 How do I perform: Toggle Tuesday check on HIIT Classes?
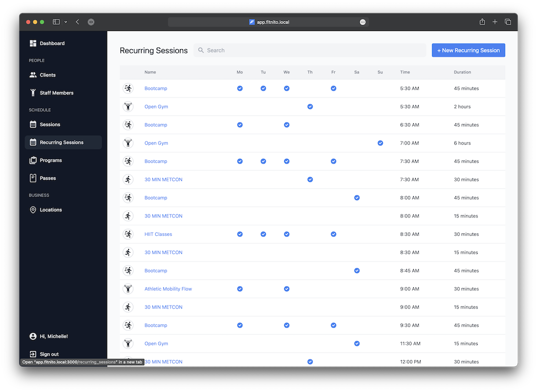pos(263,234)
